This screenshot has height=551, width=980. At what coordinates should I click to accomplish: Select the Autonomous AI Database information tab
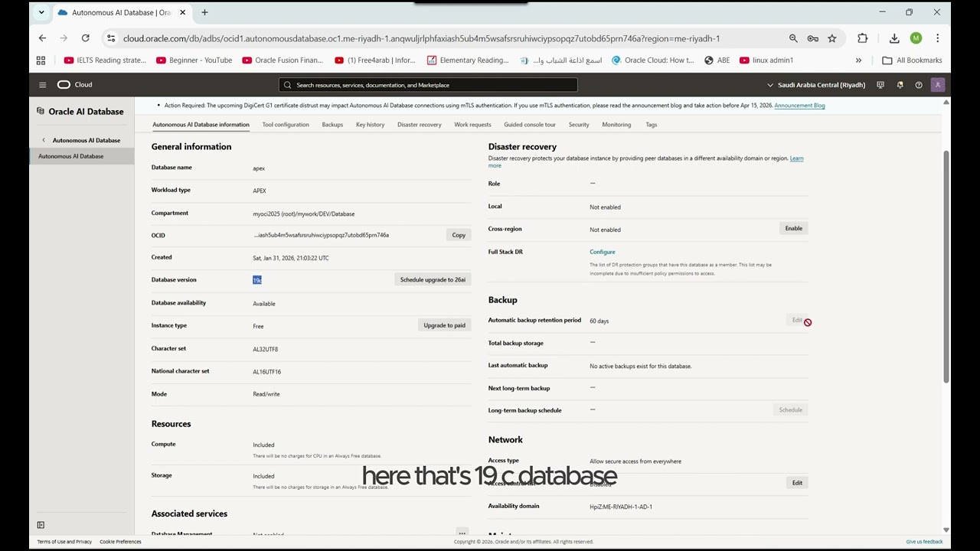click(x=201, y=125)
